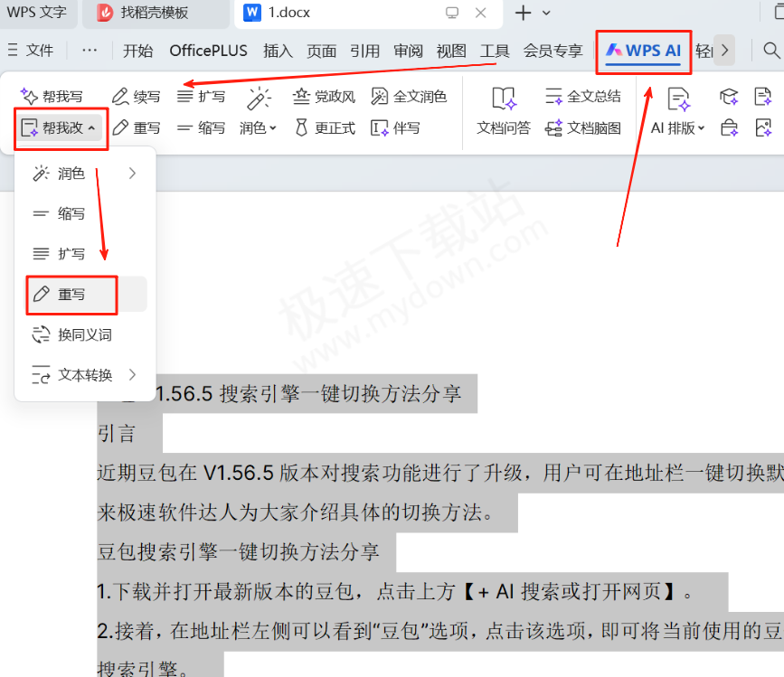Switch to the WPS AI ribbon tab

(x=643, y=51)
